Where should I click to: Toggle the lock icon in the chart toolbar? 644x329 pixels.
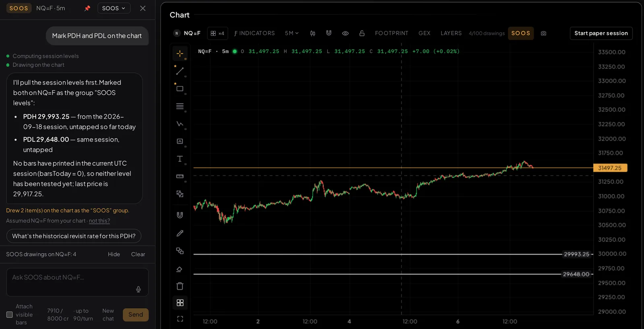362,33
